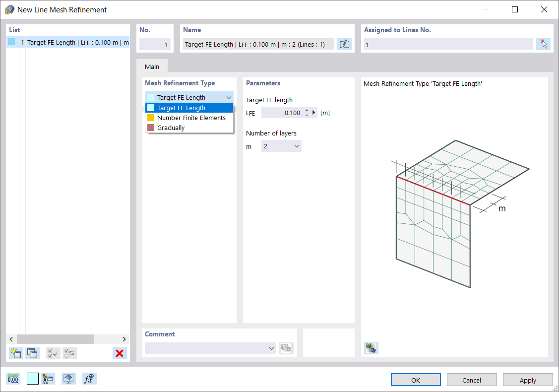Click the application icon in title bar
This screenshot has width=559, height=392.
9,9
